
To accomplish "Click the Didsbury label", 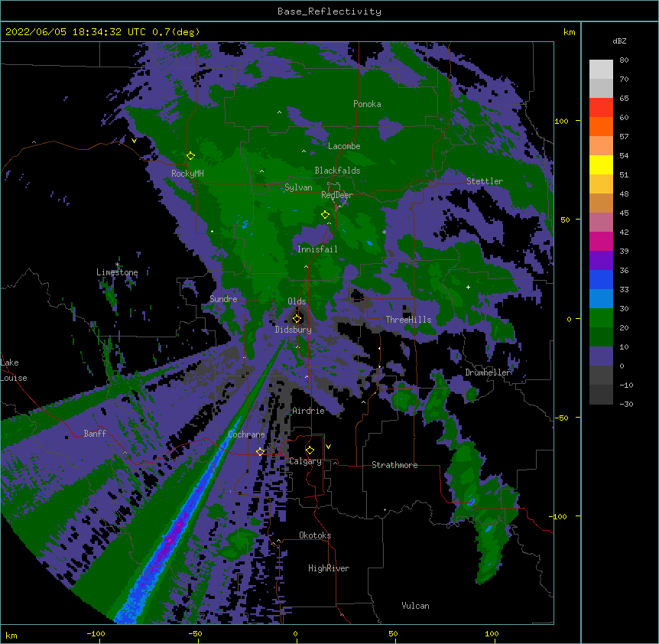I will click(294, 330).
